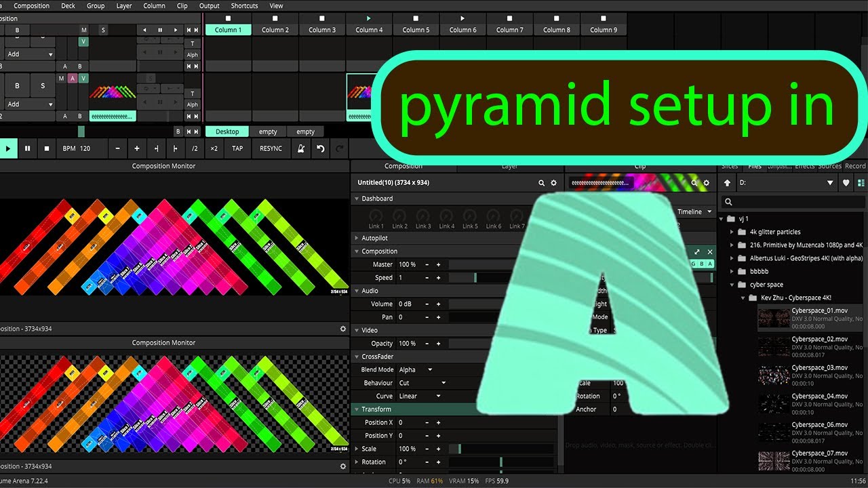Toggle the metronome icon
868x488 pixels.
[x=301, y=148]
